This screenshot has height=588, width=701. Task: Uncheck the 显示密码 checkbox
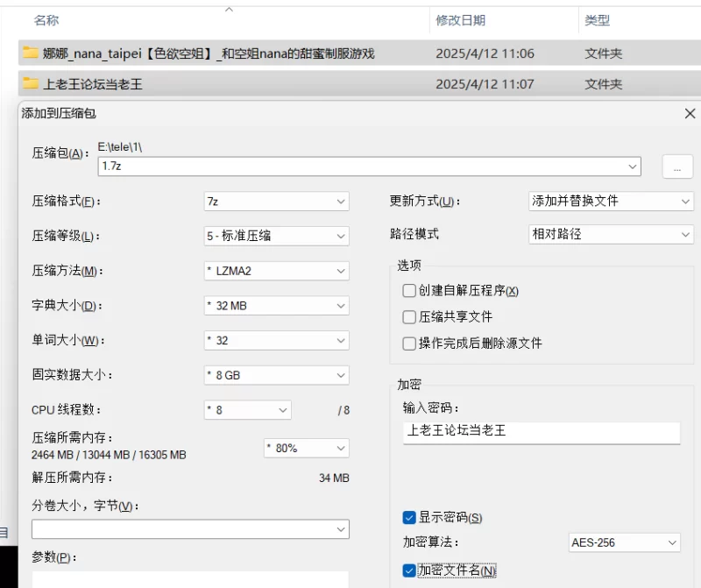(409, 518)
